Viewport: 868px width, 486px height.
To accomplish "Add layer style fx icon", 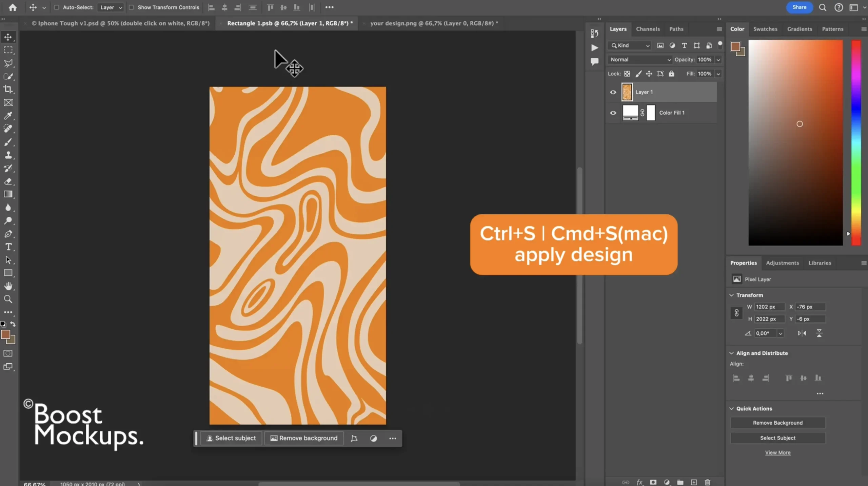I will pyautogui.click(x=639, y=482).
